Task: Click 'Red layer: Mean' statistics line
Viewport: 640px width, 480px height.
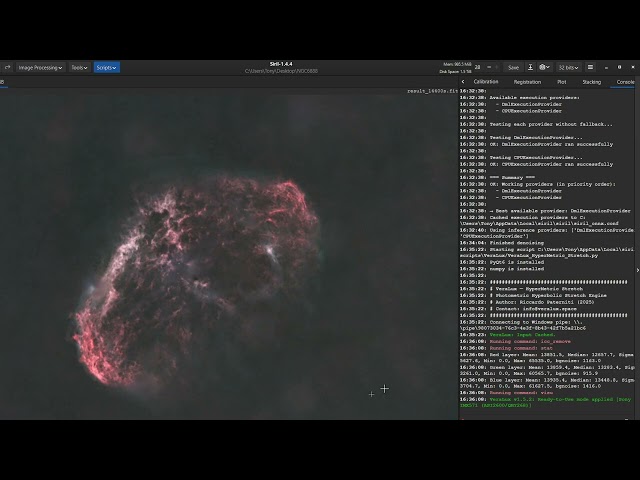Action: 547,358
